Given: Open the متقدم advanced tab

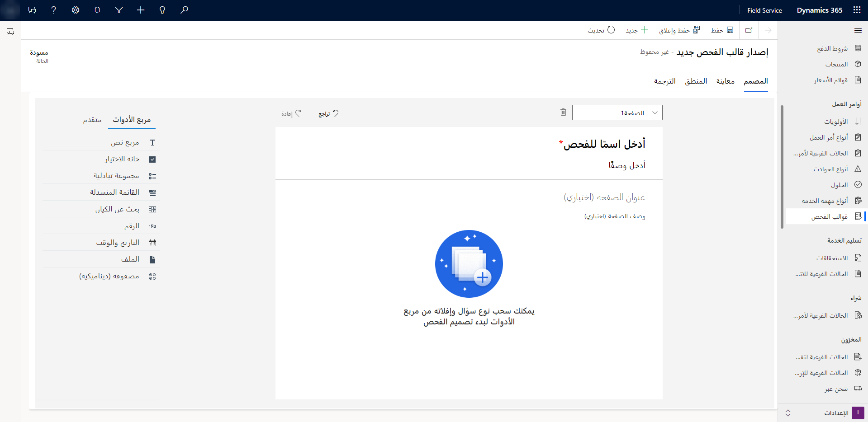Looking at the screenshot, I should click(x=92, y=120).
